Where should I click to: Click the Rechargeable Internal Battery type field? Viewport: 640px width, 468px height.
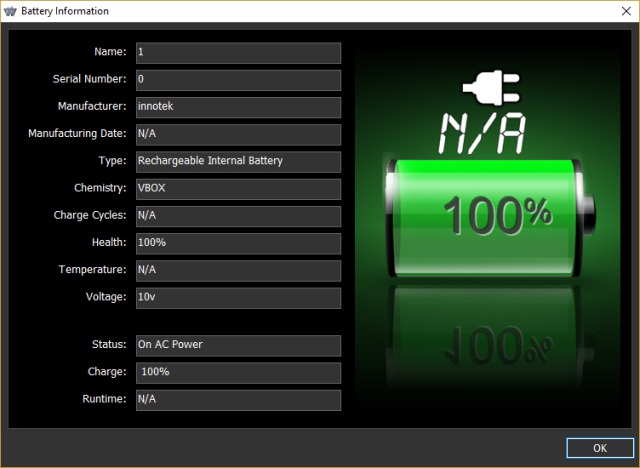coord(237,161)
